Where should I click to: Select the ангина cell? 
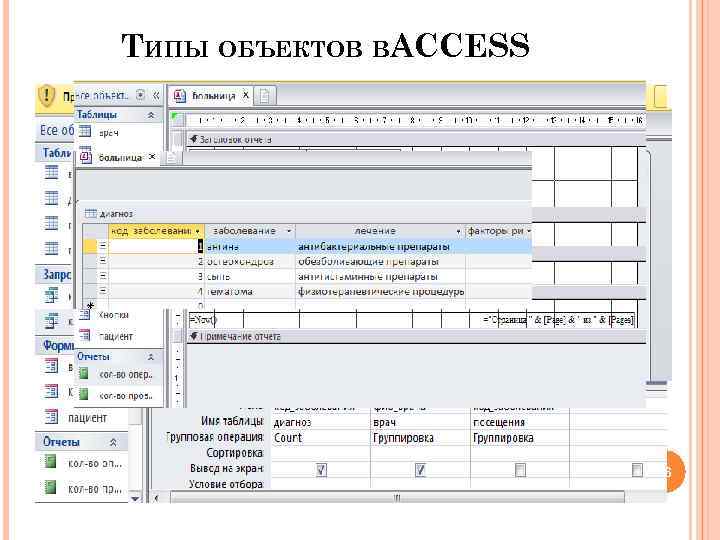[249, 247]
